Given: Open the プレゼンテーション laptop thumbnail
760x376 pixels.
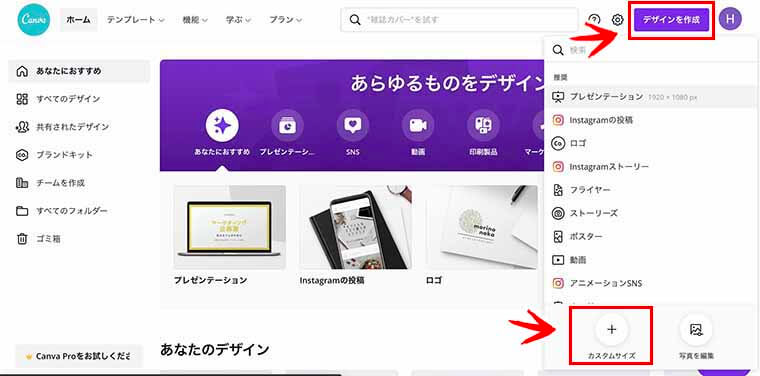Looking at the screenshot, I should (x=230, y=227).
